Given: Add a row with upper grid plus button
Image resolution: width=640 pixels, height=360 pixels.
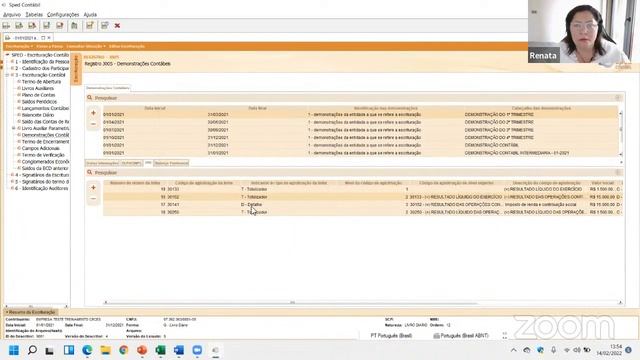Looking at the screenshot, I should pos(93,113).
